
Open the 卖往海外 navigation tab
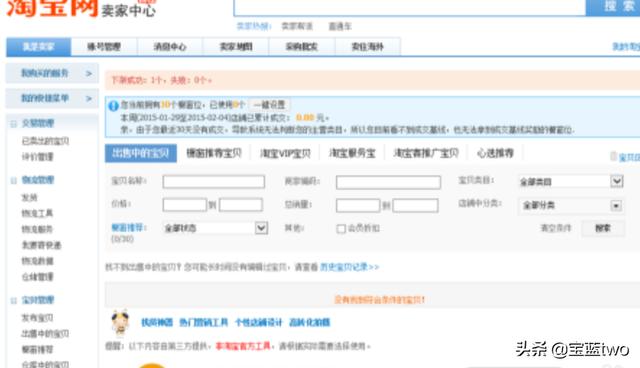pyautogui.click(x=368, y=47)
